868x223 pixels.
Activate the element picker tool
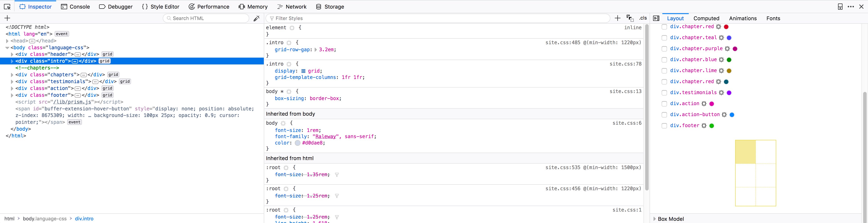pos(7,7)
